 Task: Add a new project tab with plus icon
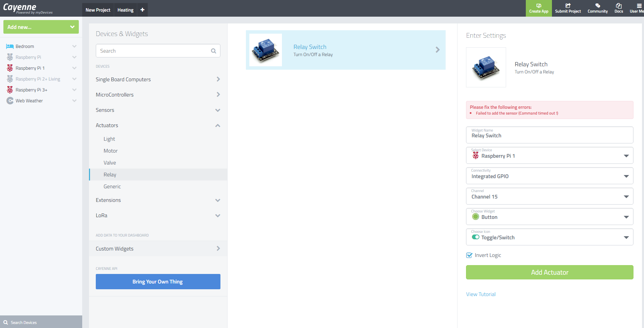pos(142,10)
